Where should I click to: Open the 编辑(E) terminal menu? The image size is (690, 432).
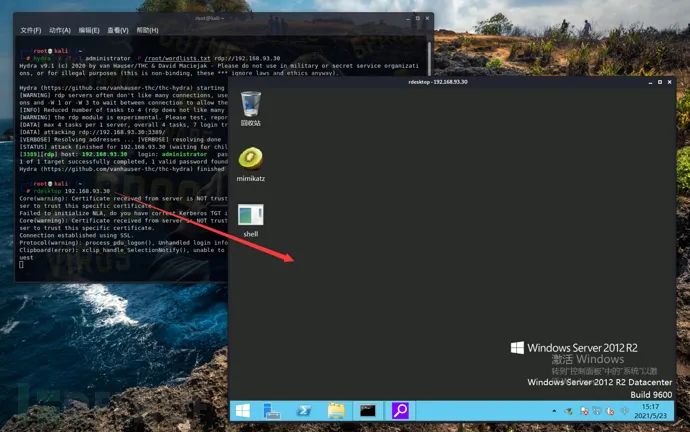(x=89, y=30)
